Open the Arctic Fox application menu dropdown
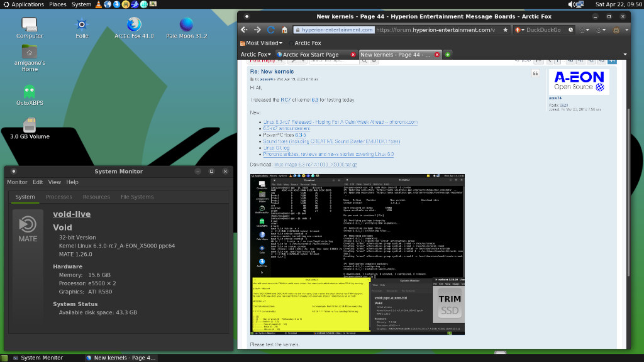The width and height of the screenshot is (644, 362). [255, 55]
